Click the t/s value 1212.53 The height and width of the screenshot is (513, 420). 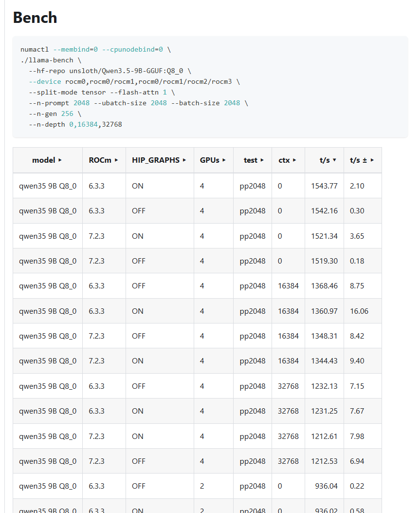[x=324, y=461]
